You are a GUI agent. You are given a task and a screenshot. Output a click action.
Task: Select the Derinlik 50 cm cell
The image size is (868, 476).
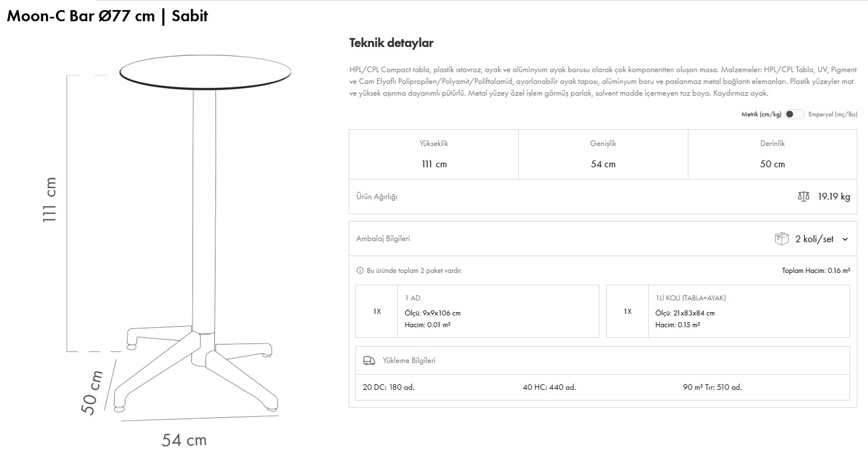(x=772, y=154)
